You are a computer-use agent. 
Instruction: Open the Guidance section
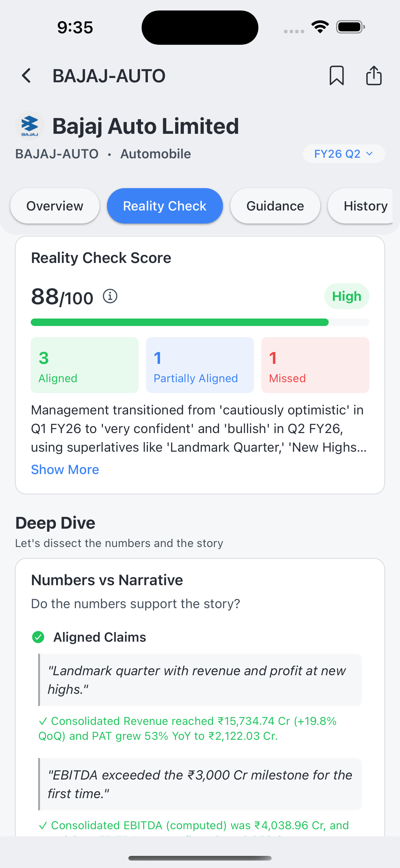275,206
